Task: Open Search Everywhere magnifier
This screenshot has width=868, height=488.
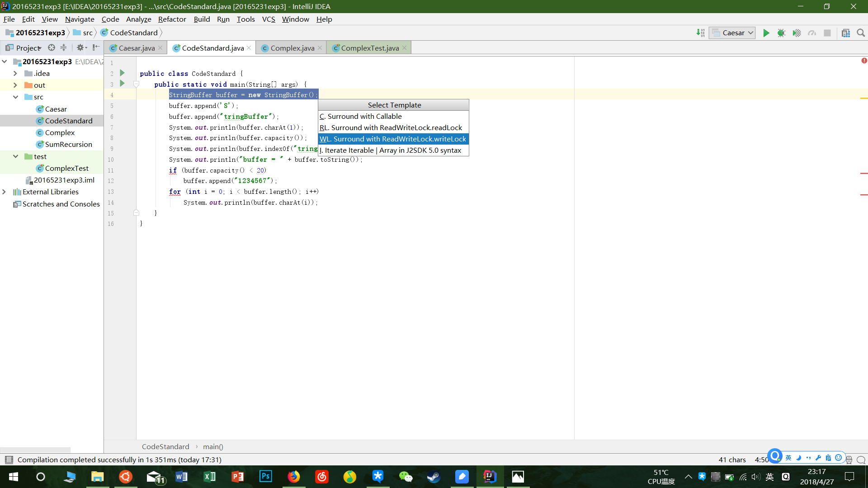Action: (861, 33)
